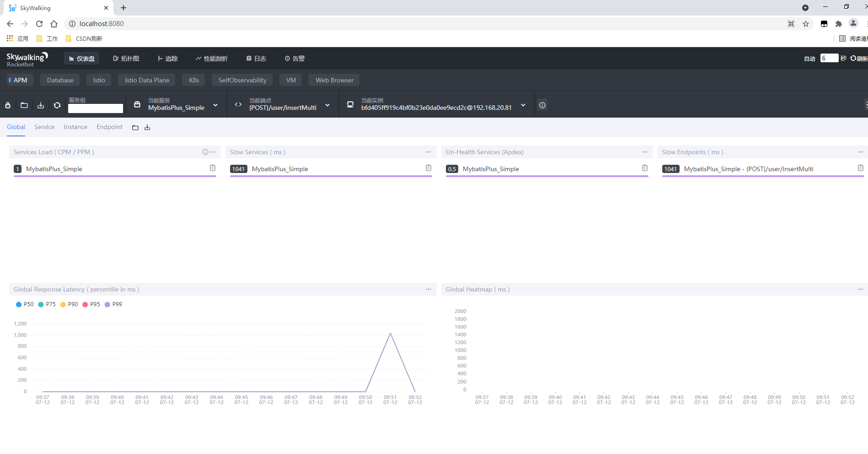This screenshot has height=454, width=868.
Task: Open more options for Slow Endpoints panel
Action: pyautogui.click(x=861, y=152)
